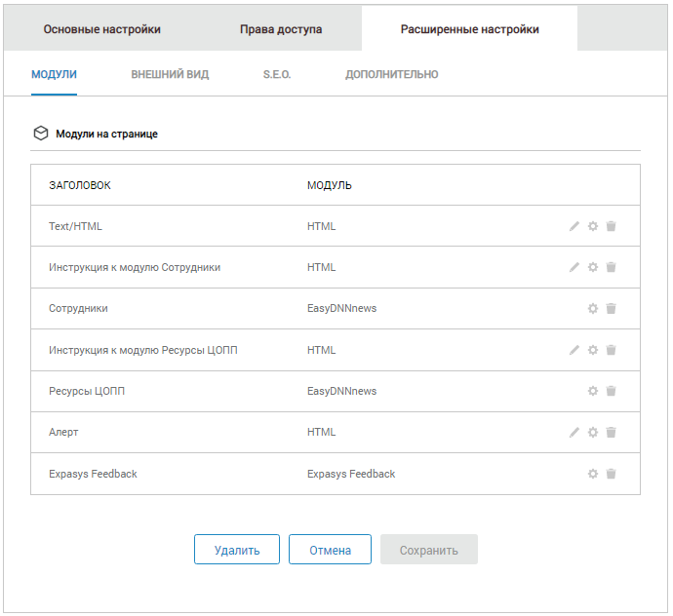Image resolution: width=673 pixels, height=616 pixels.
Task: Open gear settings for Expasys Feedback
Action: click(592, 474)
